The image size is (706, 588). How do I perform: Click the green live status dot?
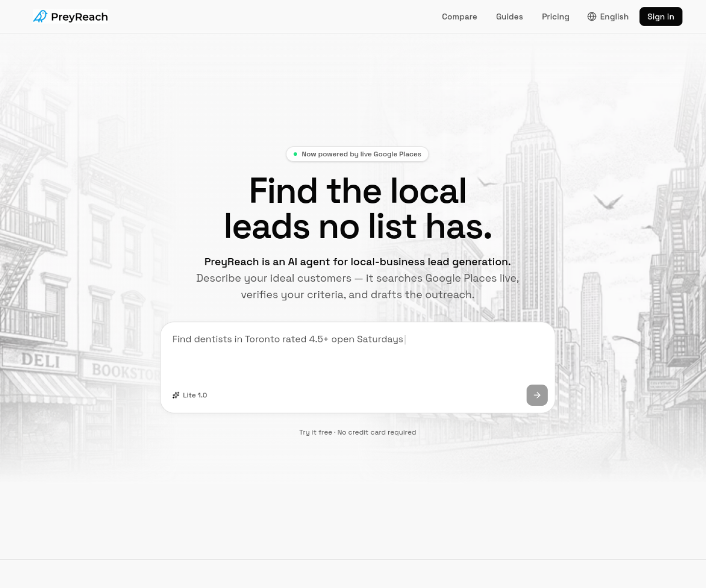pos(295,154)
